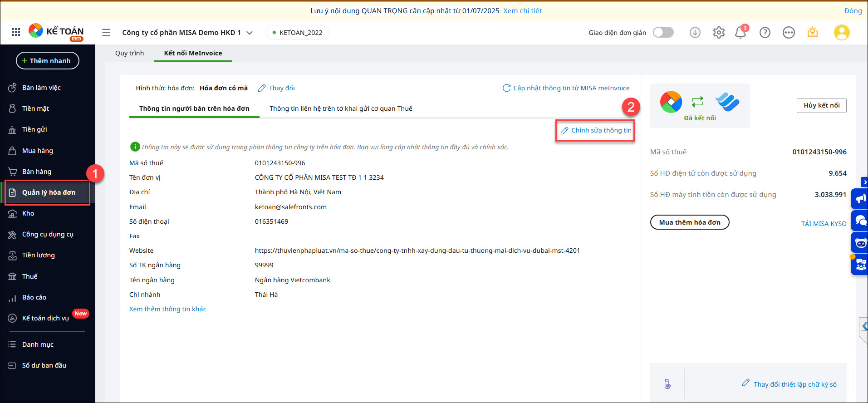Click USB digital signature icon

tap(667, 384)
